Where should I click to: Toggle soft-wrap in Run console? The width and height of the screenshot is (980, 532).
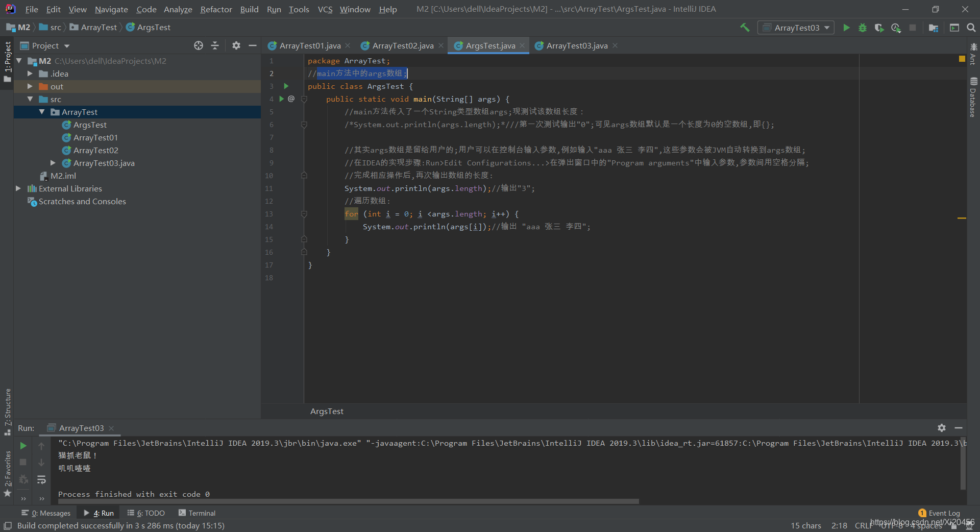(x=41, y=479)
